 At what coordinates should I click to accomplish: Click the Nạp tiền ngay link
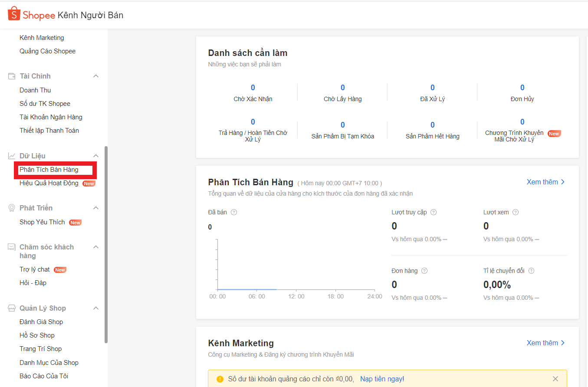382,379
